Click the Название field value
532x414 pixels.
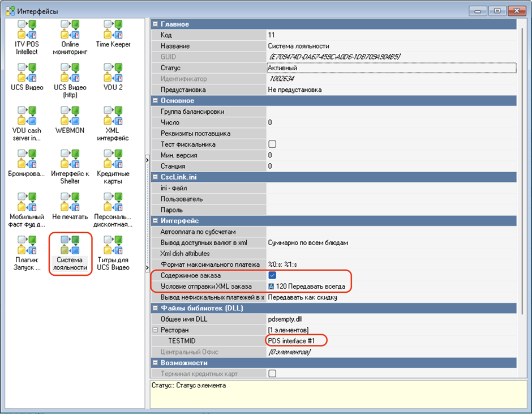[x=391, y=46]
